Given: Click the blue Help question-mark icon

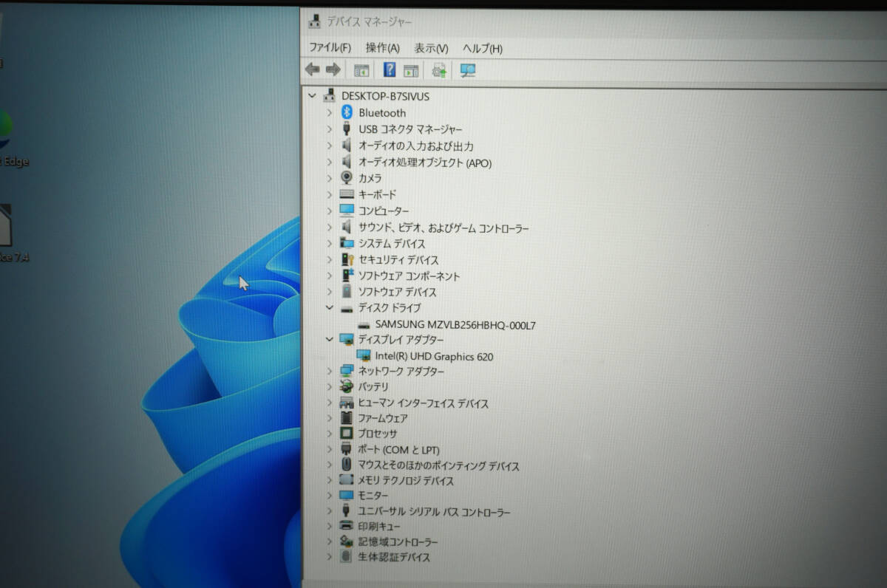Looking at the screenshot, I should [390, 70].
